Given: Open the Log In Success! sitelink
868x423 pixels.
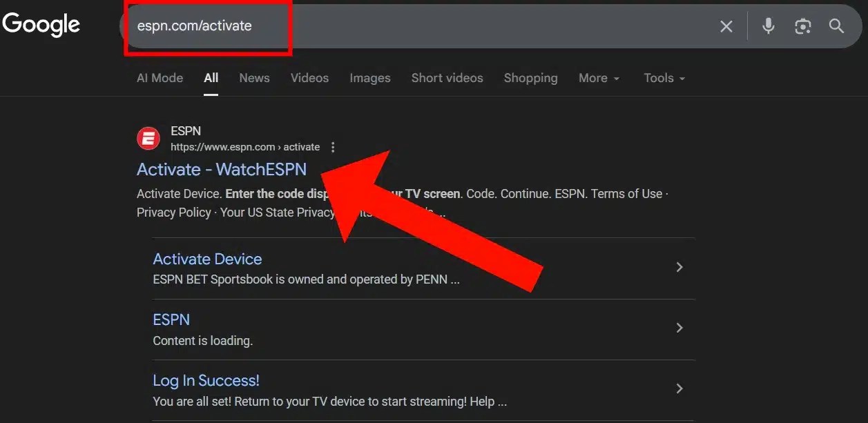Looking at the screenshot, I should tap(206, 380).
